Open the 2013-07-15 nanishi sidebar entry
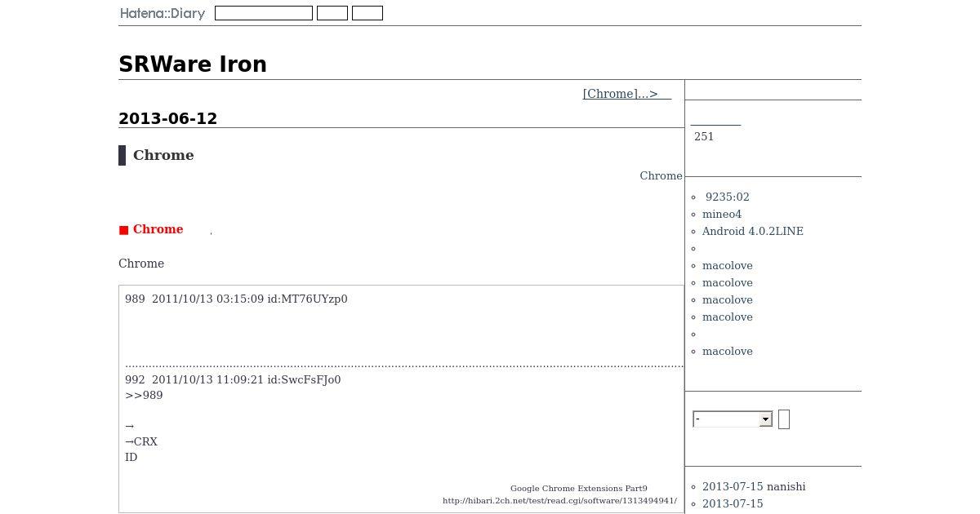Screen dimensions: 980x514 754,486
